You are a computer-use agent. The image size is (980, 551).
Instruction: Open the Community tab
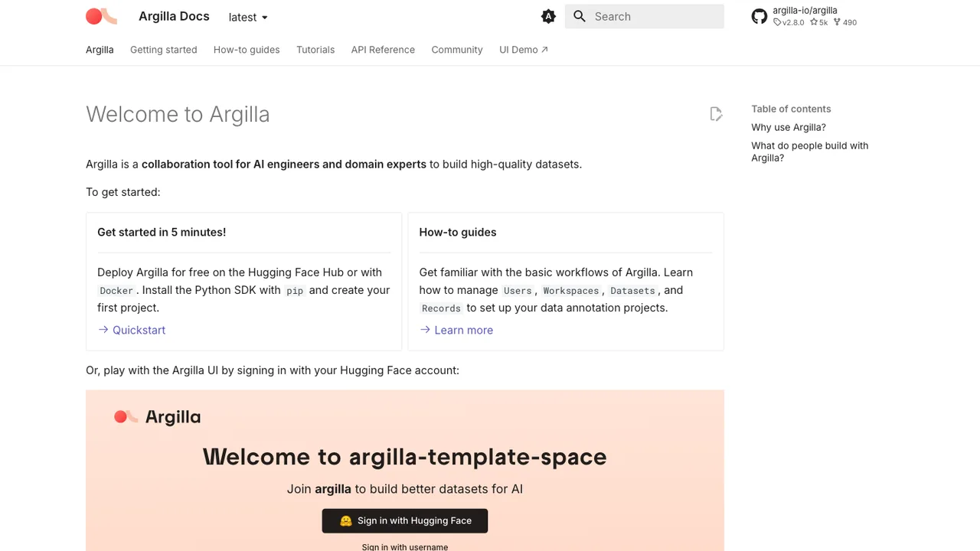(457, 50)
